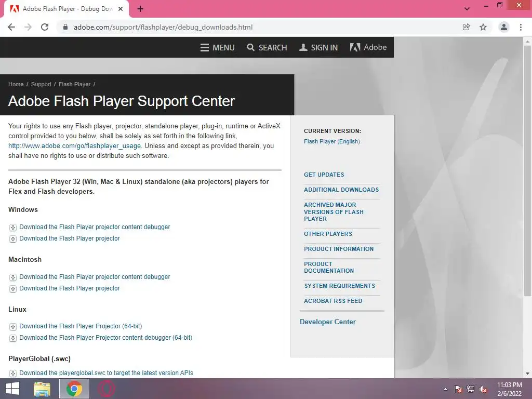Close the Adobe Flash Player tab
The width and height of the screenshot is (532, 399).
point(121,9)
